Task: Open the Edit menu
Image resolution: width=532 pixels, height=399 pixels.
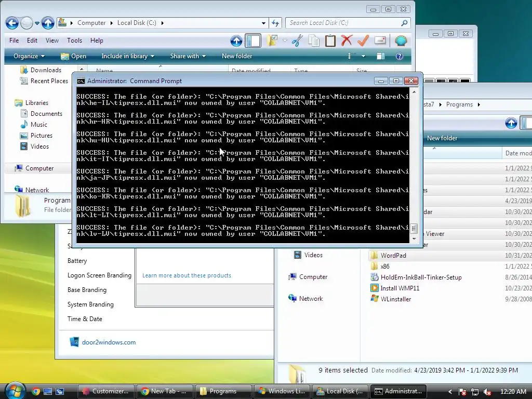Action: click(32, 41)
